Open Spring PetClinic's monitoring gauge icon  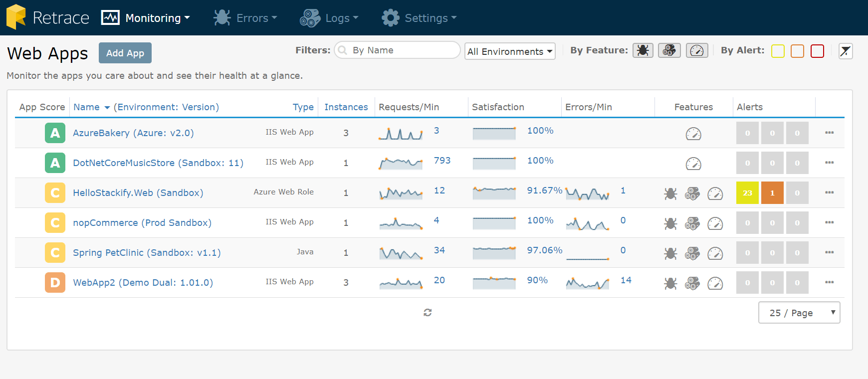coord(715,253)
